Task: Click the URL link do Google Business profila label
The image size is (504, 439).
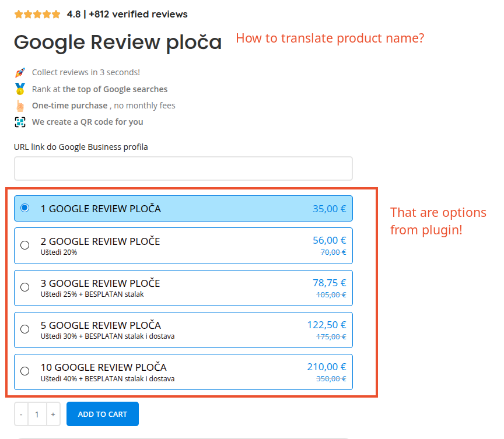Action: click(x=81, y=147)
